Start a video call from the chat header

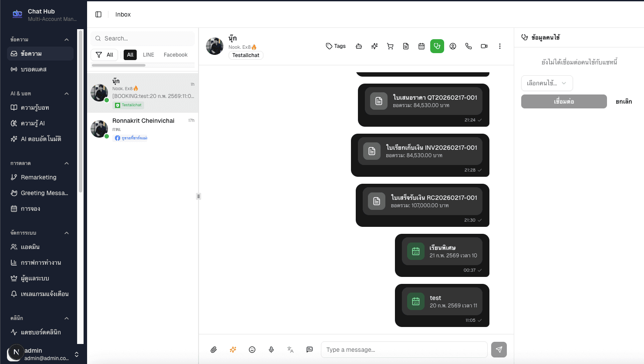[x=484, y=46]
